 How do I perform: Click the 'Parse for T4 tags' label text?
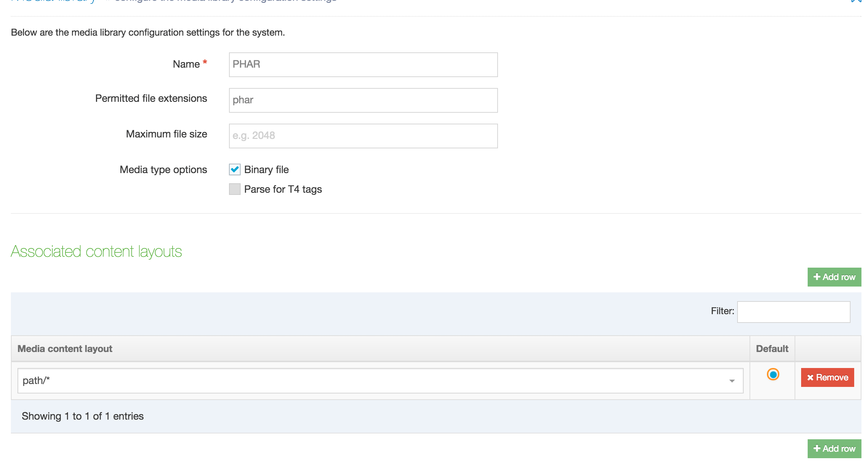(x=283, y=189)
